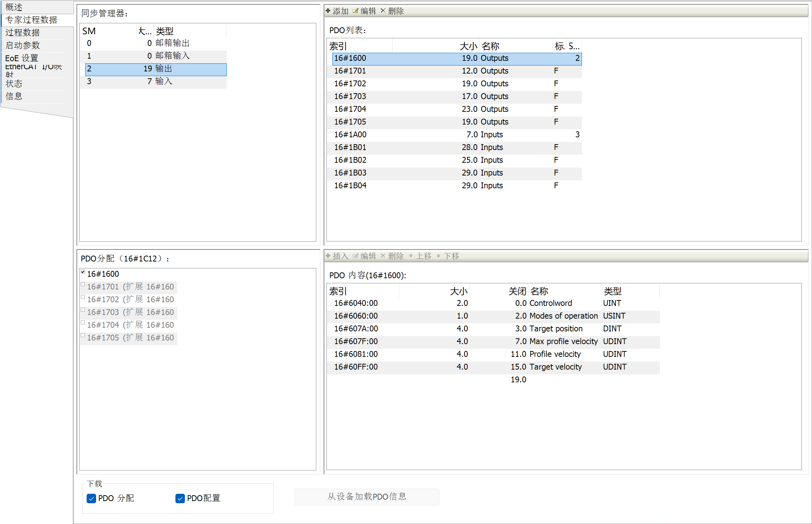Click the 索引 header in PDO list
This screenshot has width=812, height=524.
point(360,46)
